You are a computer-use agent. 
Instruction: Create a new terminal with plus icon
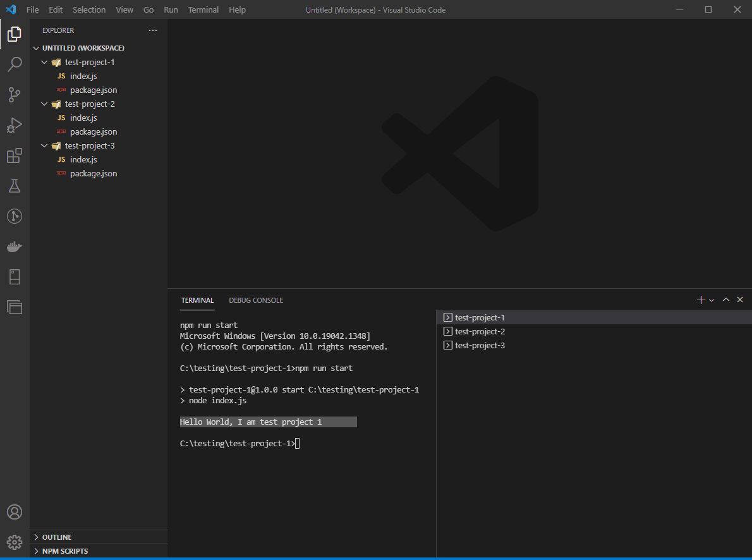click(701, 300)
